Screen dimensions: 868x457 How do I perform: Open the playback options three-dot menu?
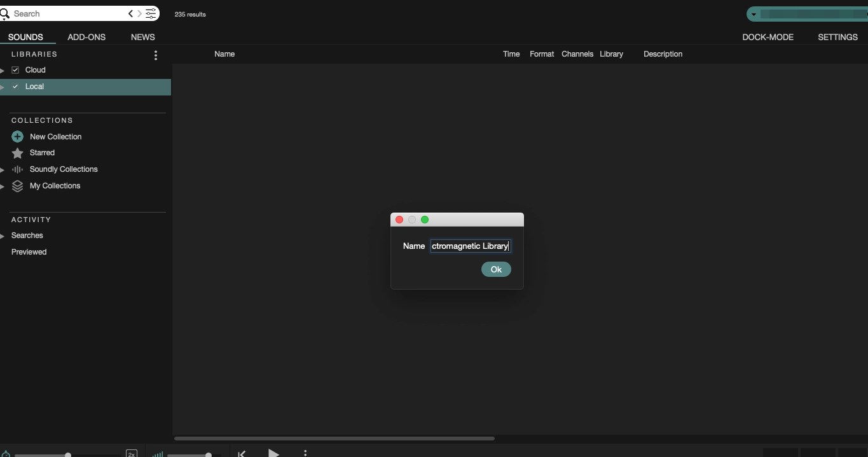click(306, 453)
